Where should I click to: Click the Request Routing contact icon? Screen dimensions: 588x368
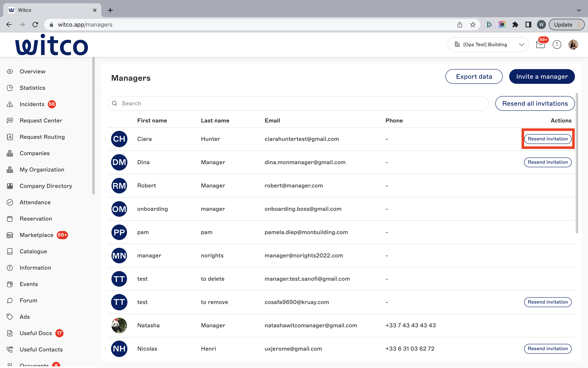click(10, 137)
